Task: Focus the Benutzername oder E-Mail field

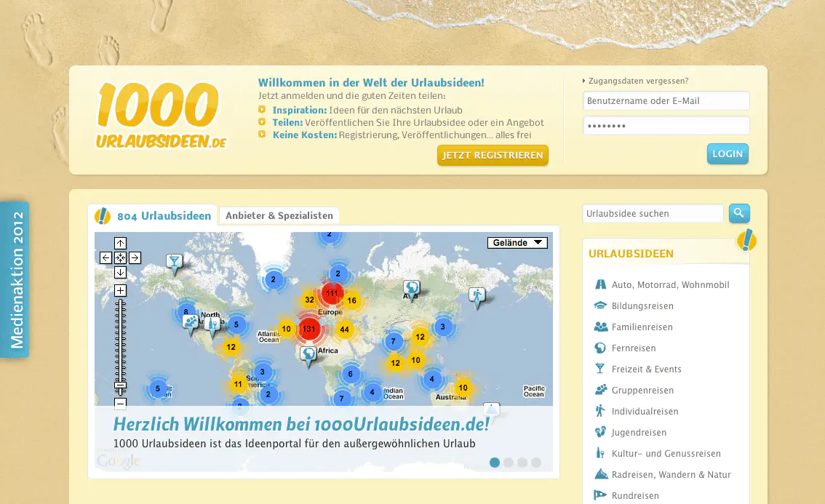Action: [x=666, y=100]
